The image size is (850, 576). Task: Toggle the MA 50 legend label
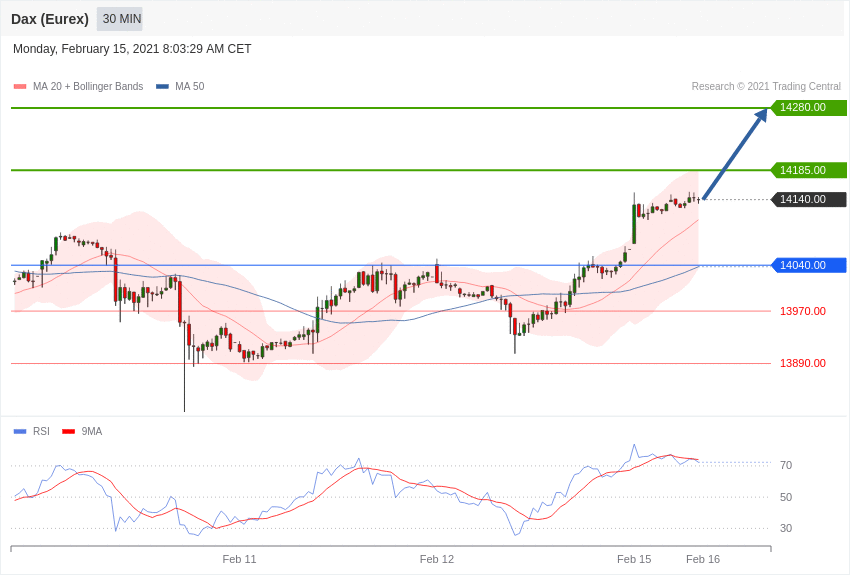190,87
